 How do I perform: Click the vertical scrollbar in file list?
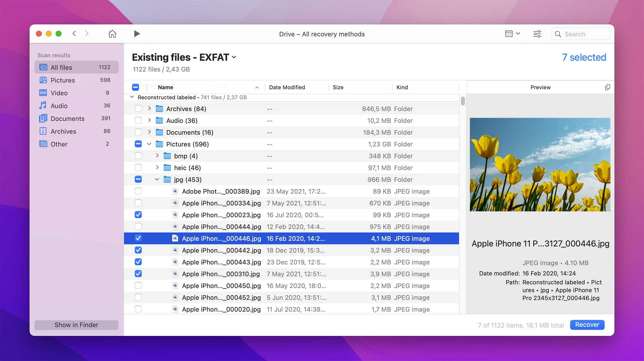pos(463,101)
